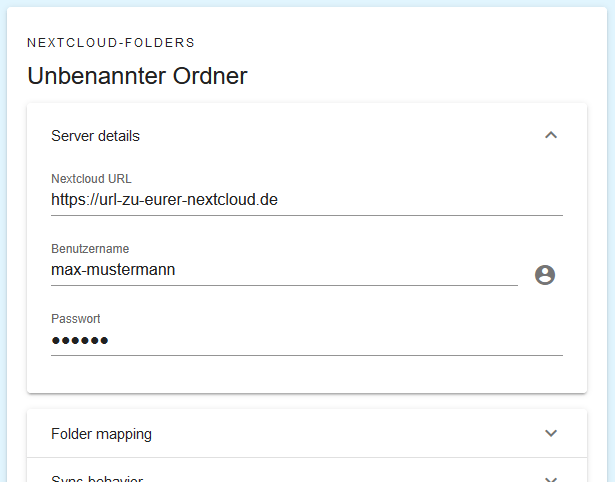Screen dimensions: 615x482
Task: Place cursor in the https://url-zu-eurer-nextcloud.de text
Action: pyautogui.click(x=164, y=200)
